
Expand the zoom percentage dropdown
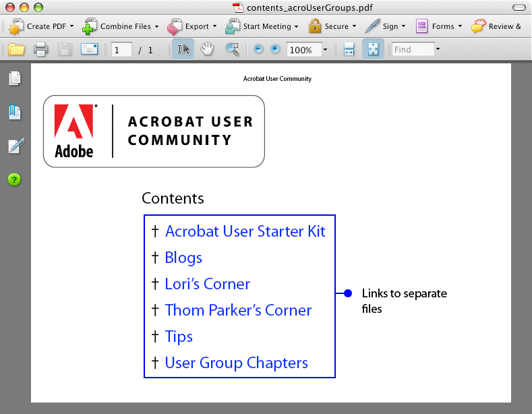325,49
